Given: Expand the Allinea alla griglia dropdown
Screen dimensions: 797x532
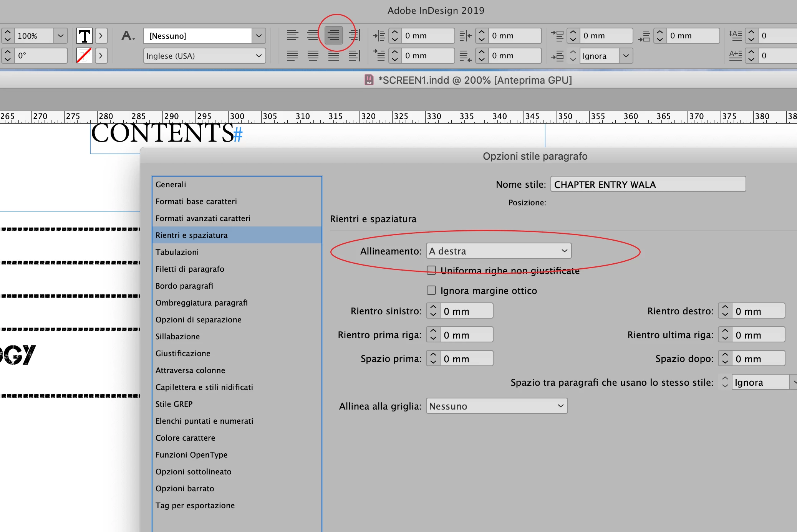Looking at the screenshot, I should point(496,406).
